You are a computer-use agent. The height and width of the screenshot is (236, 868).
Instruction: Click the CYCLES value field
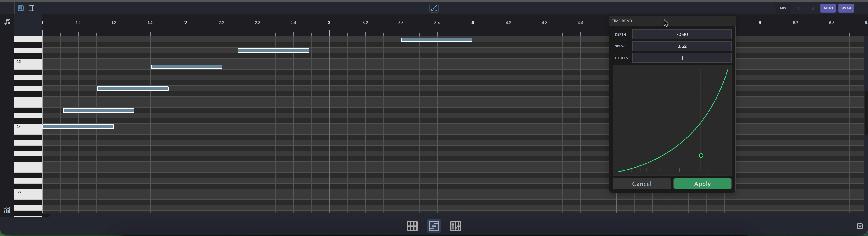click(682, 58)
